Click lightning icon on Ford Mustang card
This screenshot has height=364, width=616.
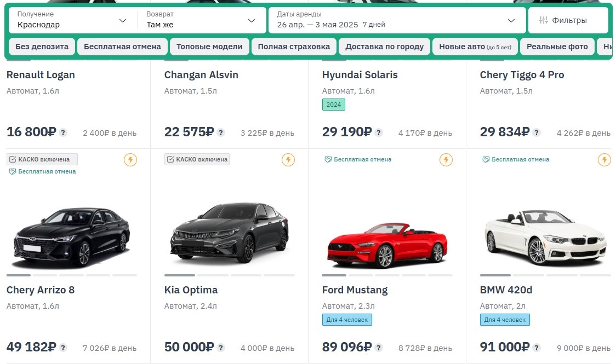[446, 160]
